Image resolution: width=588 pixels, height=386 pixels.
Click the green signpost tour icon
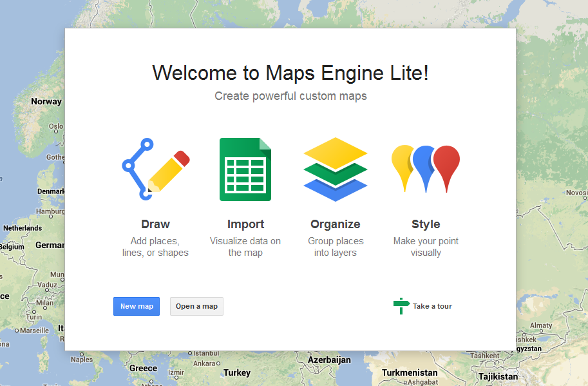pyautogui.click(x=401, y=306)
